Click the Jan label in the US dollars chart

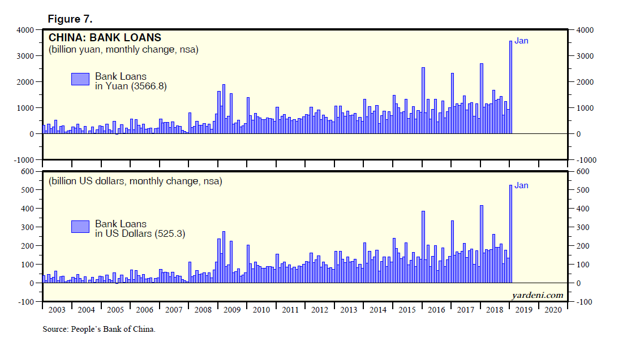click(521, 185)
